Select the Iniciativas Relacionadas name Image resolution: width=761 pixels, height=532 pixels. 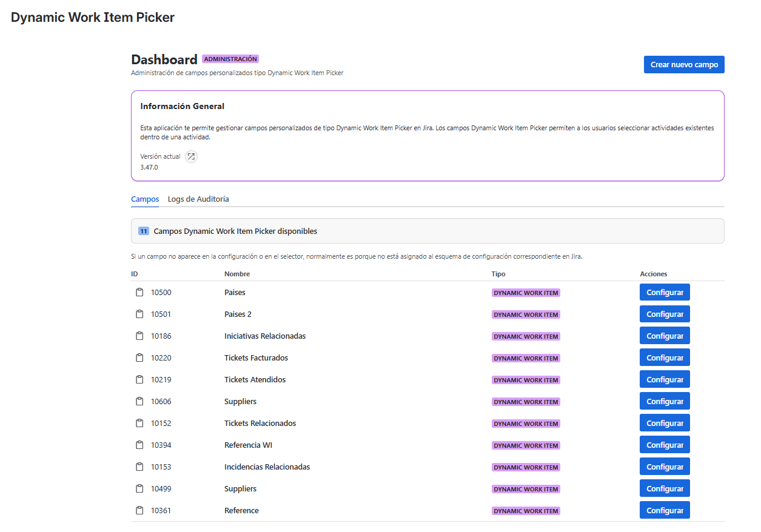(x=265, y=336)
